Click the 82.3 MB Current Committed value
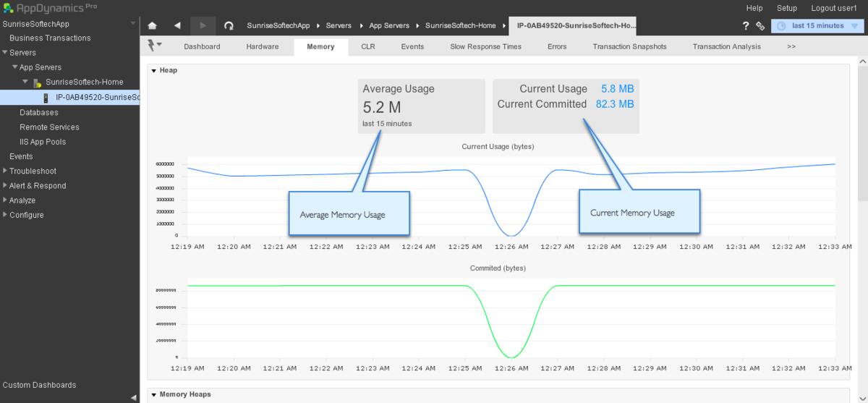Image resolution: width=868 pixels, height=403 pixels. 614,104
